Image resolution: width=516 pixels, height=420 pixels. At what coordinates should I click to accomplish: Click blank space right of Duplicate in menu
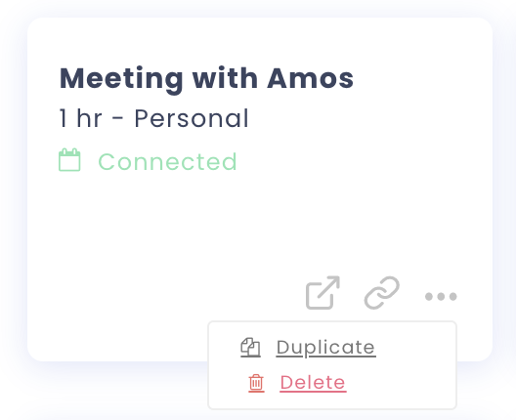[414, 348]
